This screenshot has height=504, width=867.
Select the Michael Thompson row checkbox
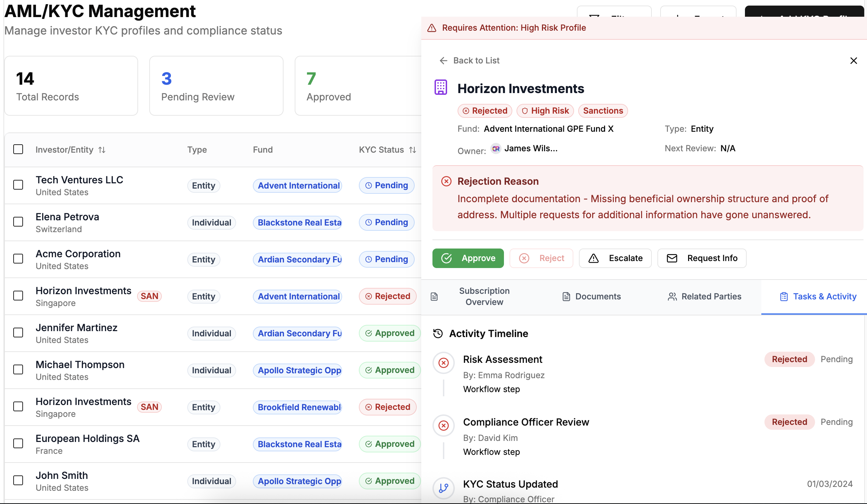[18, 369]
